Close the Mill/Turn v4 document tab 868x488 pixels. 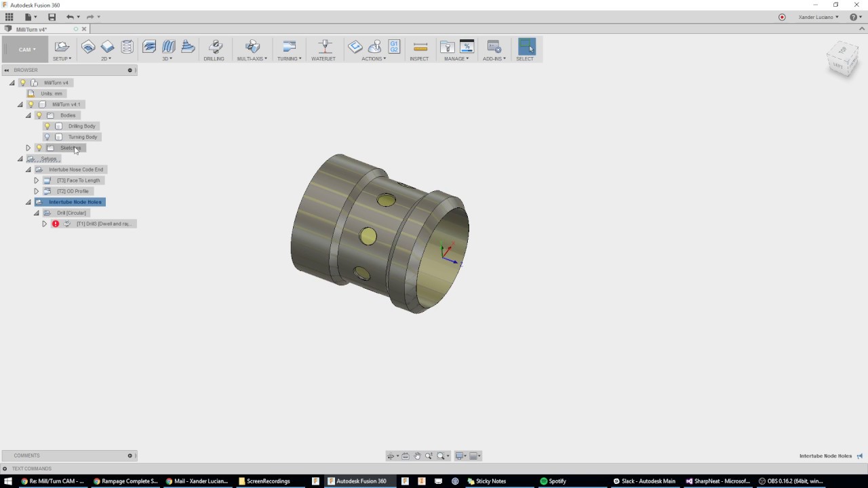pyautogui.click(x=84, y=29)
